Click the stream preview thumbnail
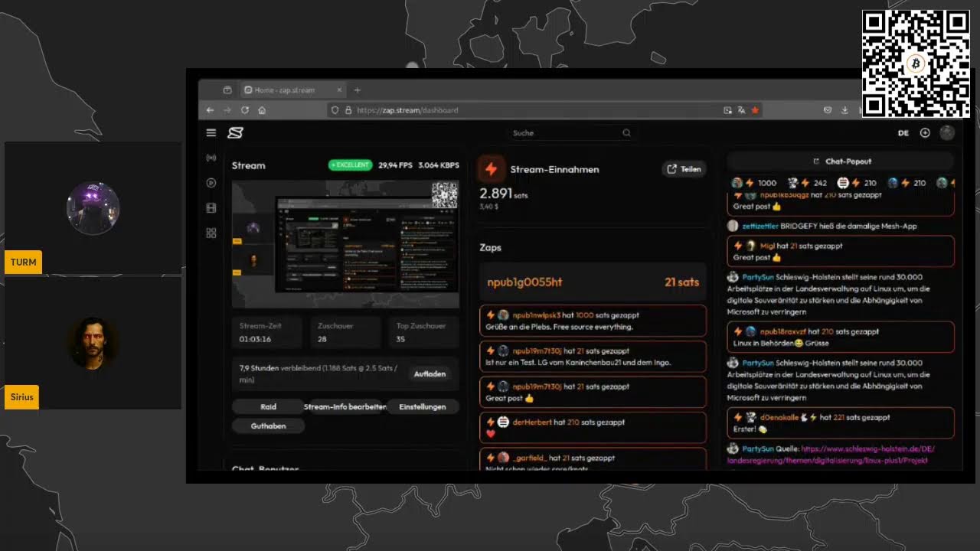The image size is (980, 551). point(345,244)
